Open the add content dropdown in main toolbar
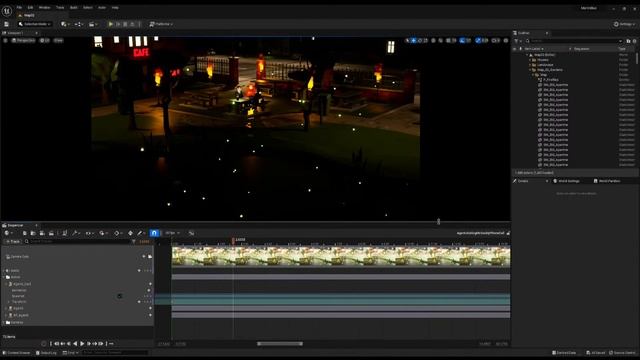 click(x=65, y=24)
